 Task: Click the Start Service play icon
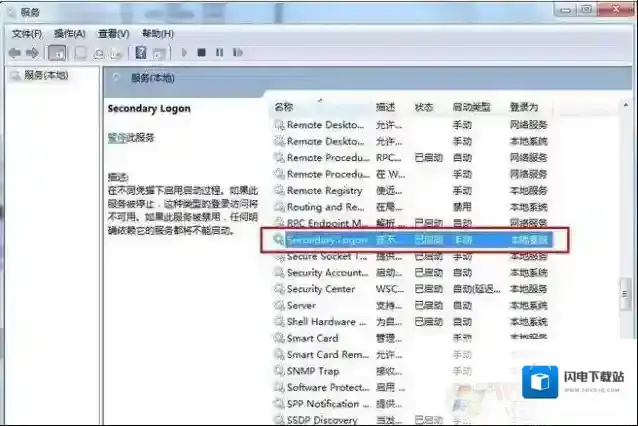pyautogui.click(x=183, y=52)
